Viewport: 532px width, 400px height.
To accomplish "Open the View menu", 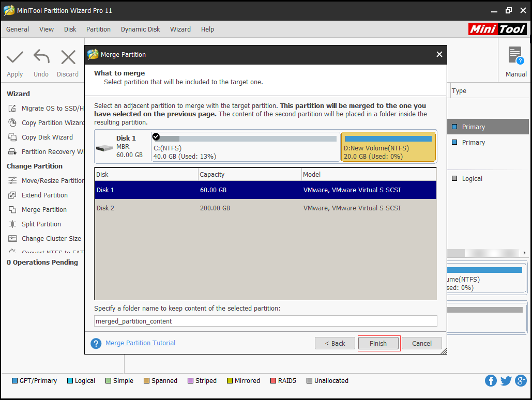I will click(47, 29).
